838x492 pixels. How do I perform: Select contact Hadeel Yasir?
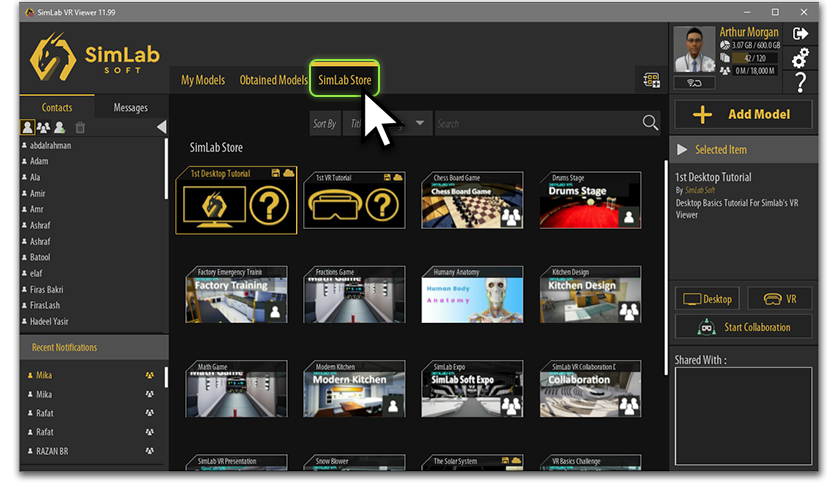49,321
